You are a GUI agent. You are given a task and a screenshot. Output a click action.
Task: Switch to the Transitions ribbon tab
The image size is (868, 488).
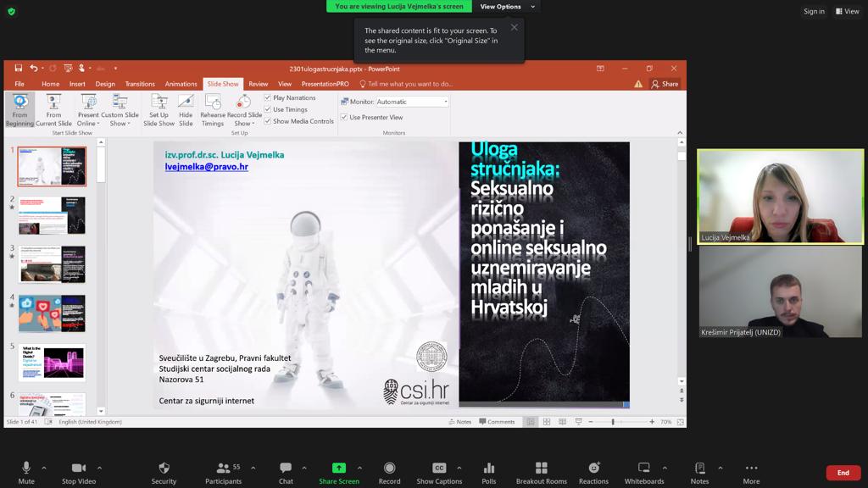pyautogui.click(x=140, y=84)
